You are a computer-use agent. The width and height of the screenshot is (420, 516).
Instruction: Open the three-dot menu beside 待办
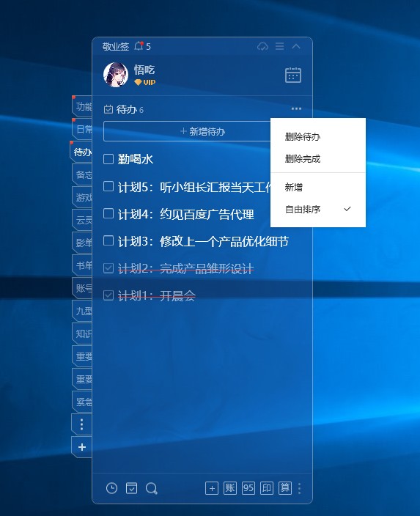[x=296, y=108]
